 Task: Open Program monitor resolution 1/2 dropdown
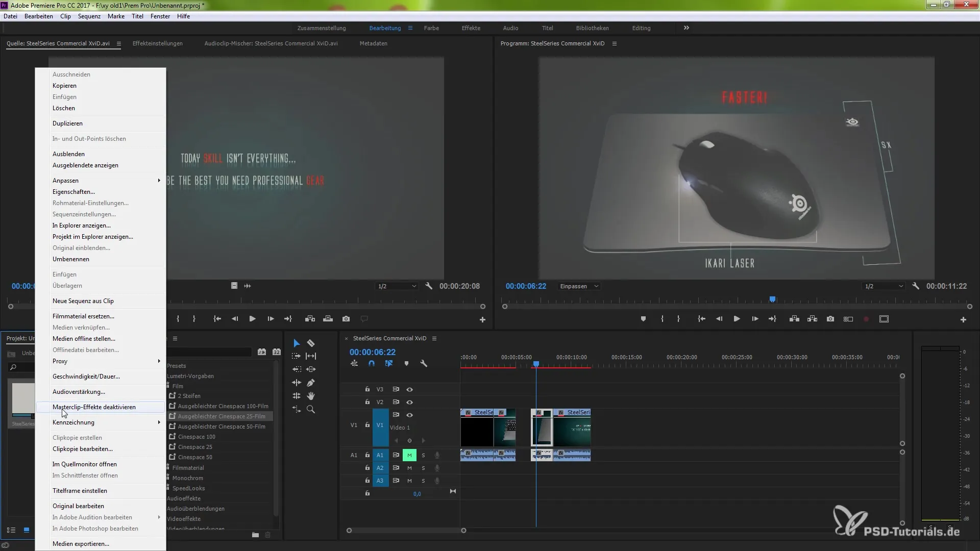(884, 286)
